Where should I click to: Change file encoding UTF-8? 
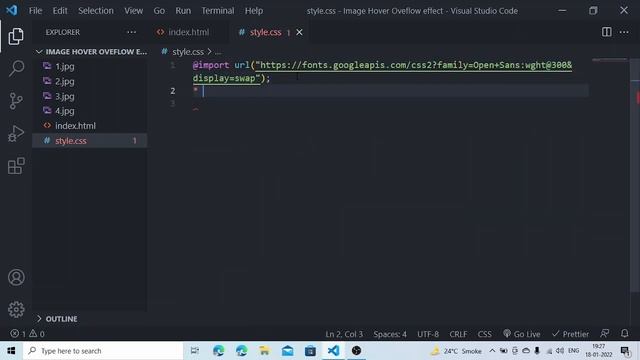pos(428,334)
